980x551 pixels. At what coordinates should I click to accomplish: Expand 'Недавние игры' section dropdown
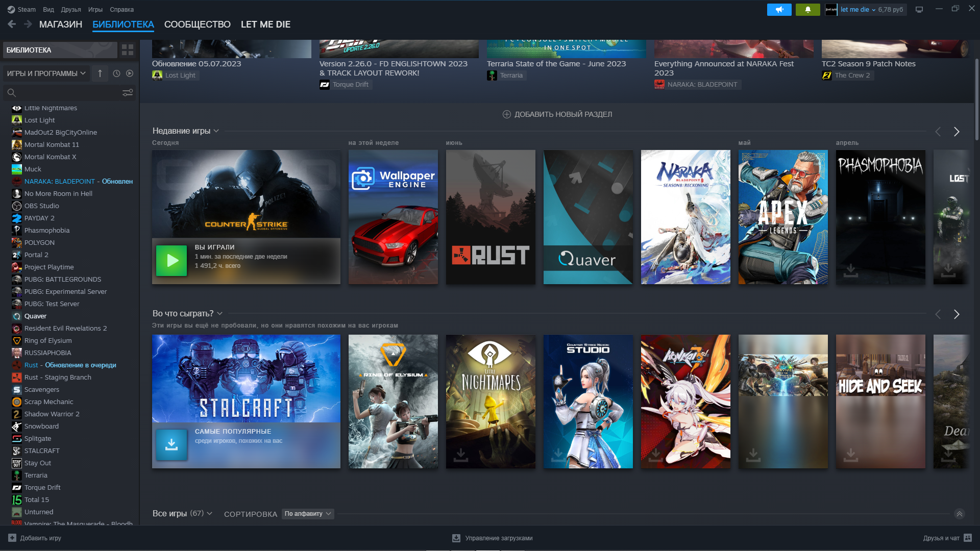point(186,131)
